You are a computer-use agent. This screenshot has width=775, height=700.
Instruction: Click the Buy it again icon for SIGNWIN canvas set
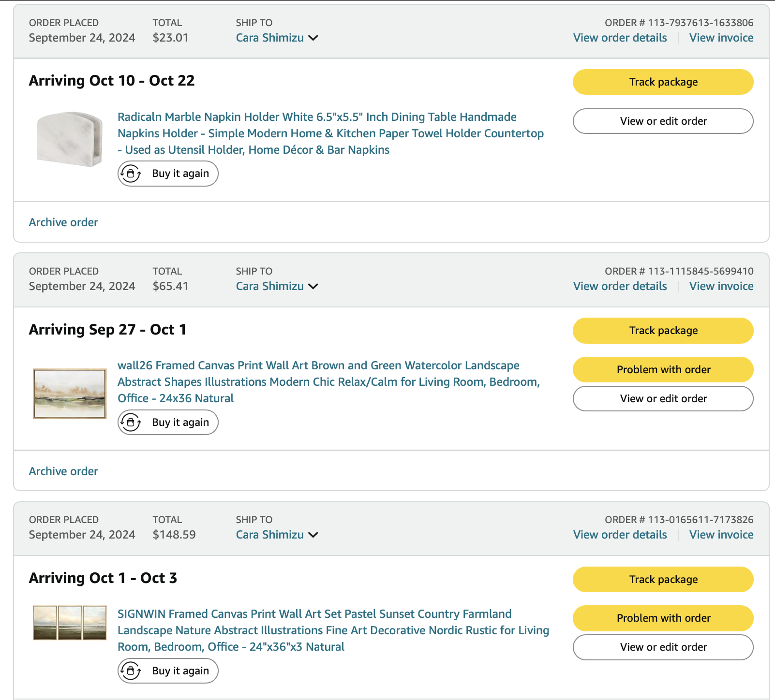click(131, 671)
